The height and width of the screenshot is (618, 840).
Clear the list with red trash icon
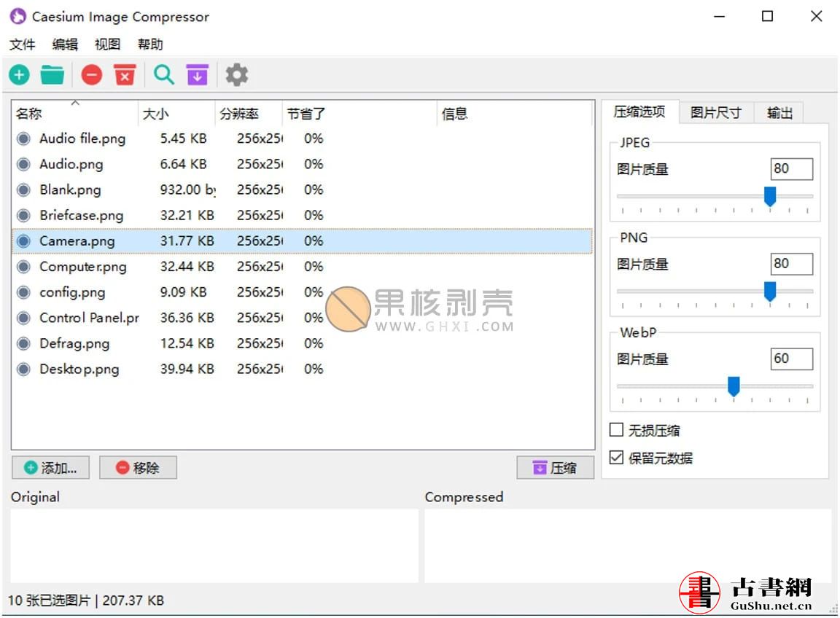pyautogui.click(x=125, y=74)
